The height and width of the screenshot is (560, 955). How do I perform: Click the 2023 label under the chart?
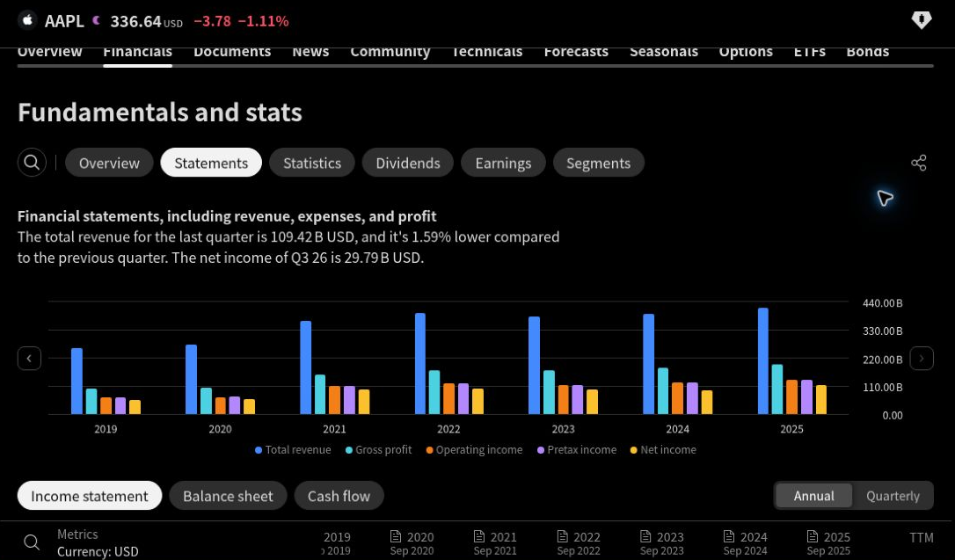point(564,429)
